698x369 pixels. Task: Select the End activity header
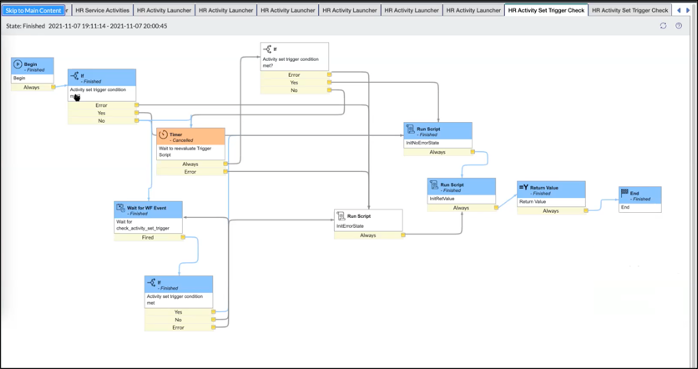point(640,195)
